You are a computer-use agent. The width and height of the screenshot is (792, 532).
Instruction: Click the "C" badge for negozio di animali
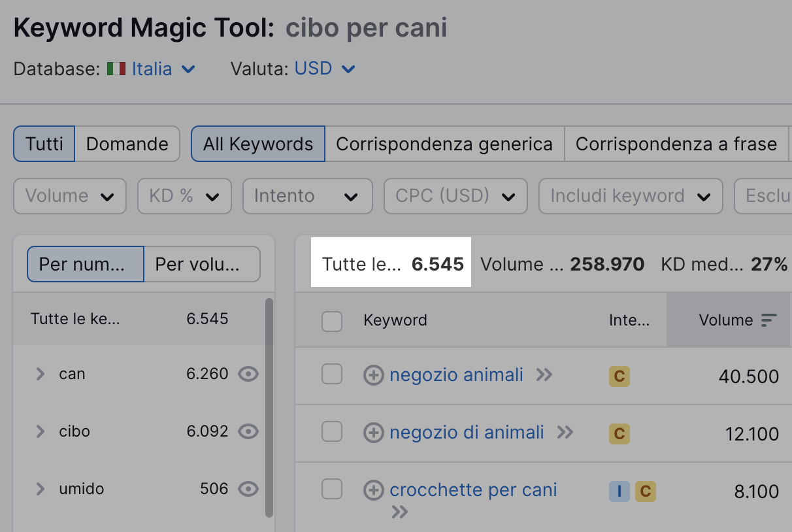click(x=619, y=433)
